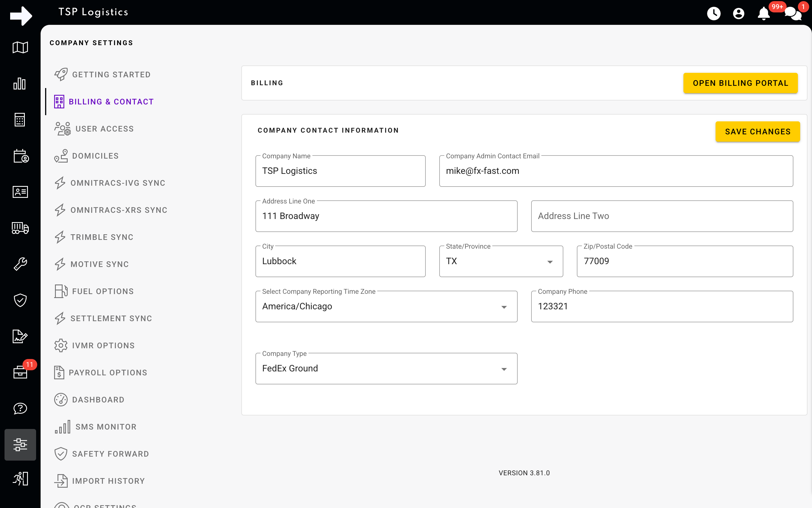Open the briefcase icon with 11 badge
Screen dimensions: 812x508
click(20, 372)
